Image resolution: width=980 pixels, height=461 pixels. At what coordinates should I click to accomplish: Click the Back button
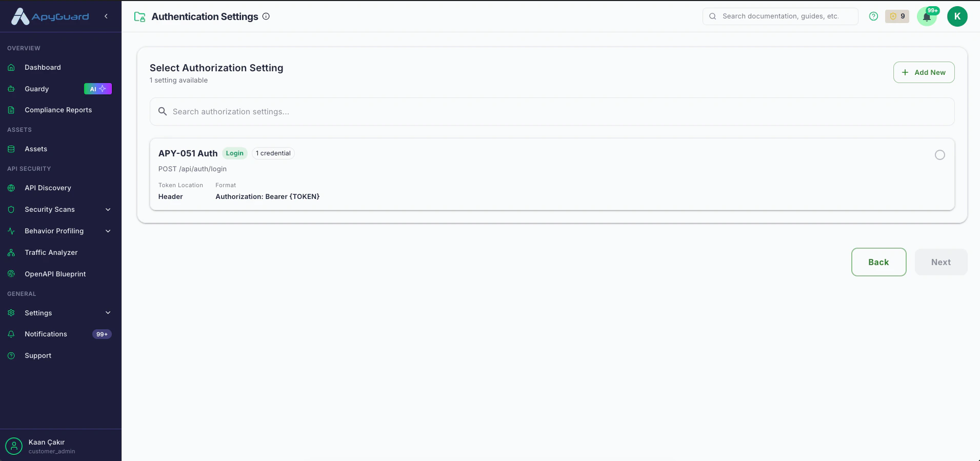pyautogui.click(x=878, y=262)
